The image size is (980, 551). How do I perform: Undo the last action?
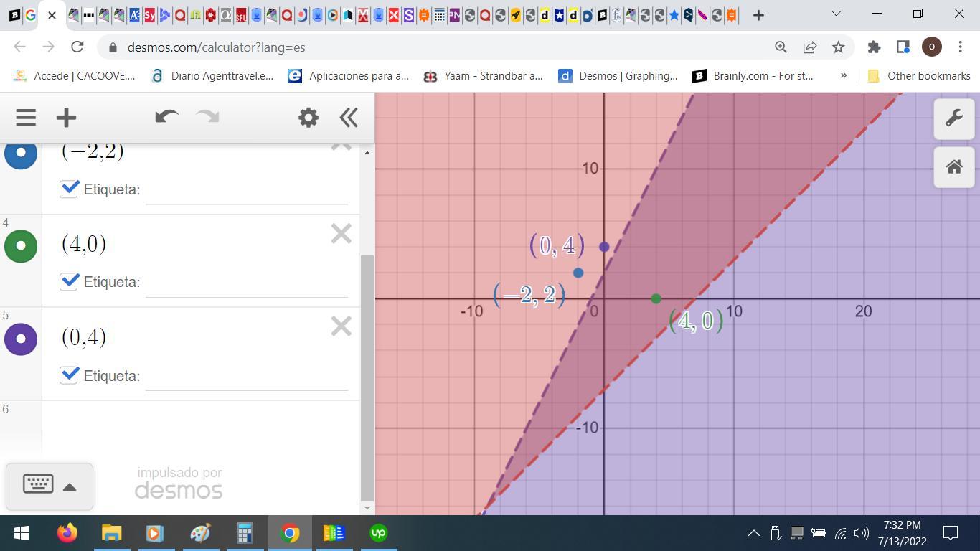click(x=166, y=118)
